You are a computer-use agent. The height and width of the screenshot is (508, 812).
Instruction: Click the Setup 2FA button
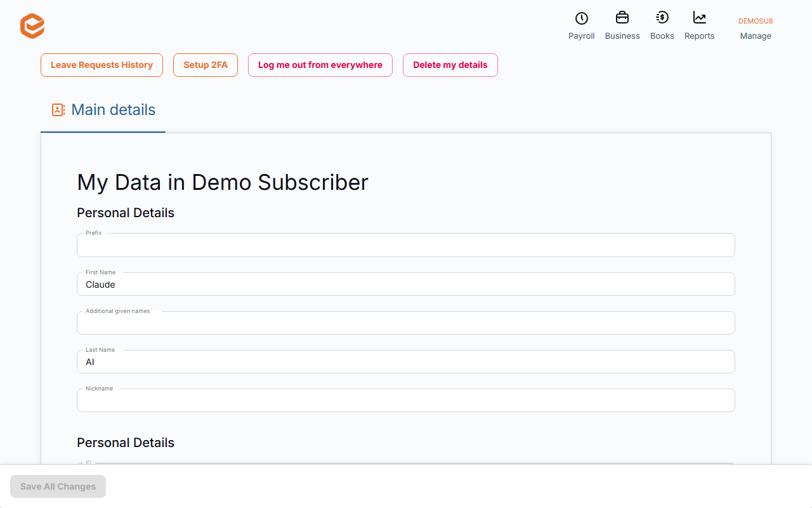(206, 65)
